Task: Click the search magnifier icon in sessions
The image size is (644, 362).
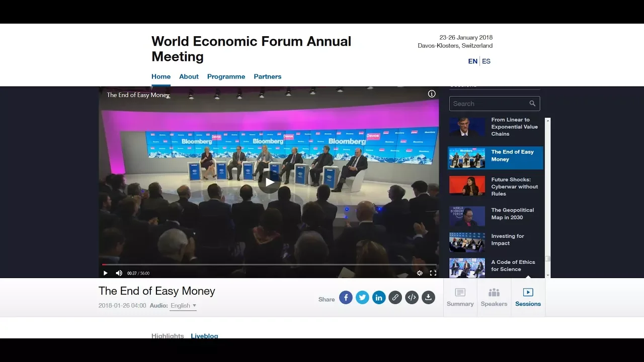Action: pyautogui.click(x=532, y=104)
